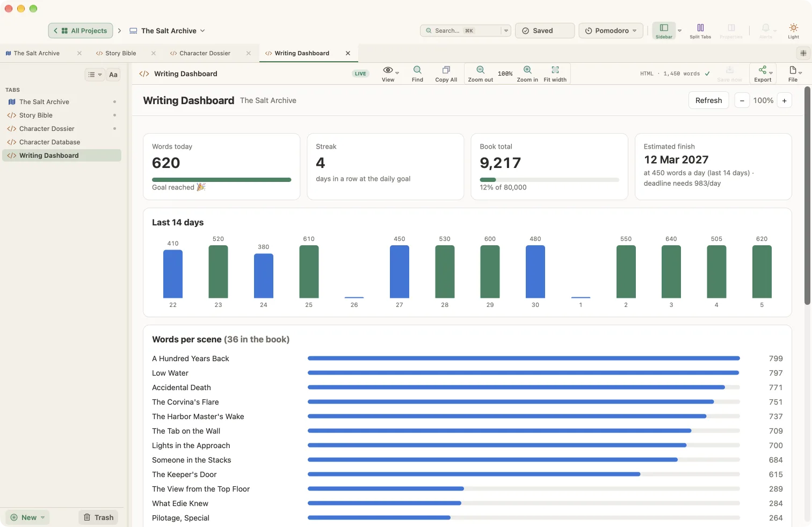The height and width of the screenshot is (527, 812).
Task: Click the Trash button
Action: point(99,517)
